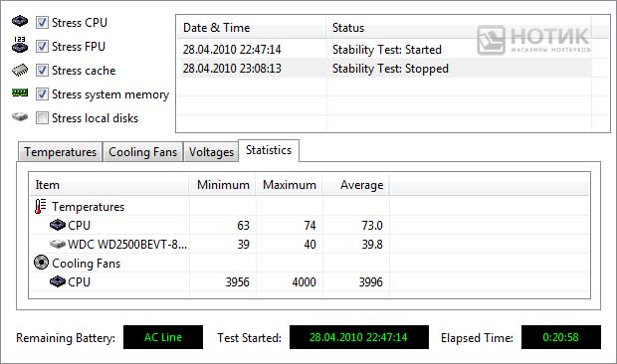Sort log by Date & Time column header
The image size is (617, 364).
(252, 28)
